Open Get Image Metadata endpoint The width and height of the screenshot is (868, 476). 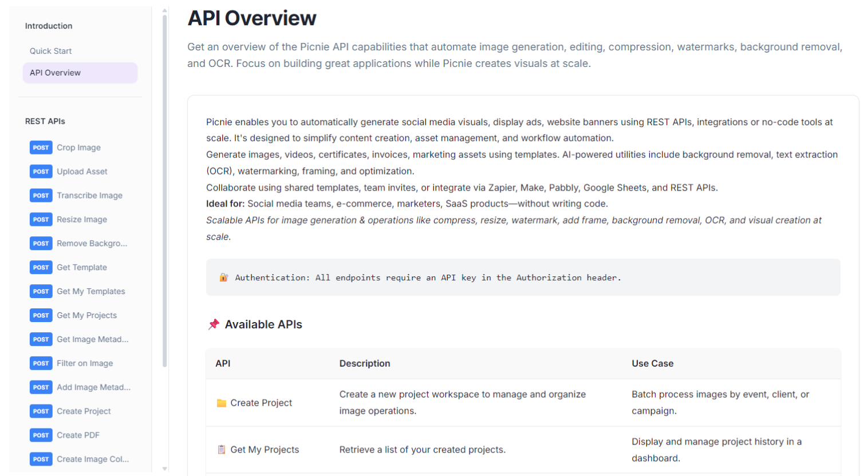[92, 340]
